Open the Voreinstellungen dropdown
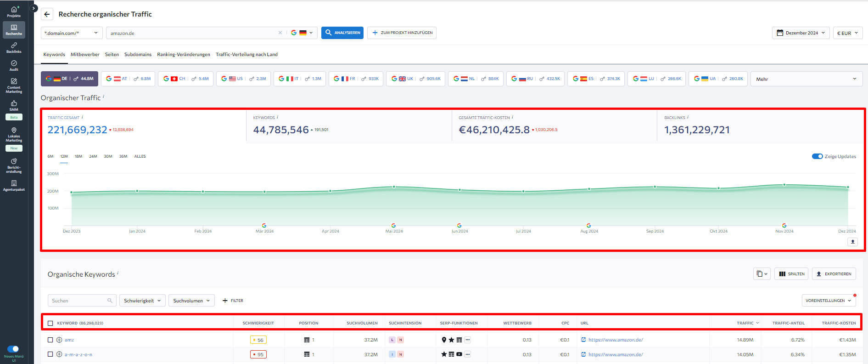Screen dimensions: 868x364 (x=829, y=301)
